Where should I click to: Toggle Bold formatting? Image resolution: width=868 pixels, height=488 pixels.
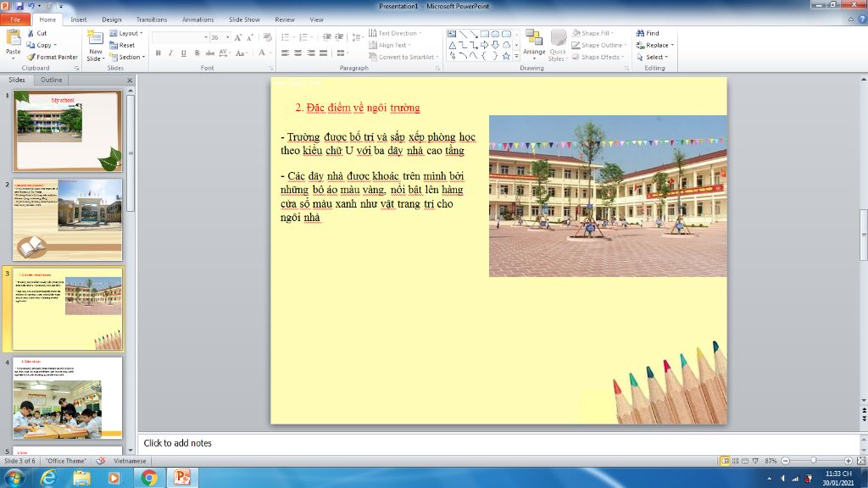tap(159, 53)
